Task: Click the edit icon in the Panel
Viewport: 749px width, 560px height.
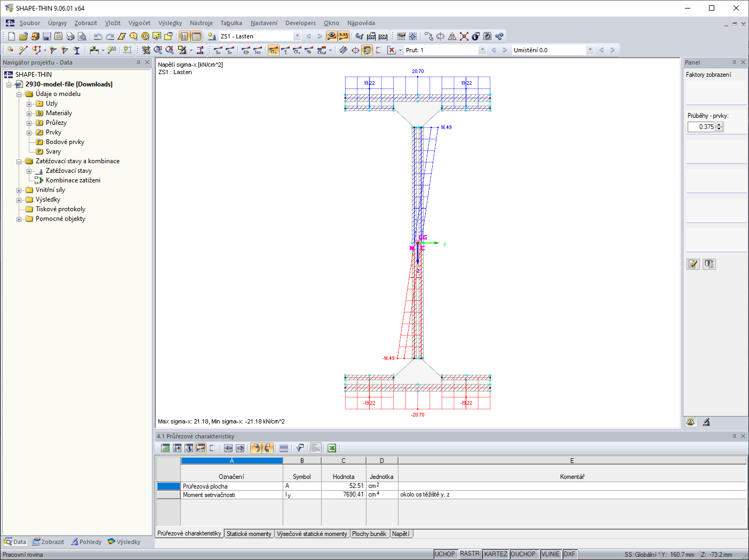Action: click(693, 264)
